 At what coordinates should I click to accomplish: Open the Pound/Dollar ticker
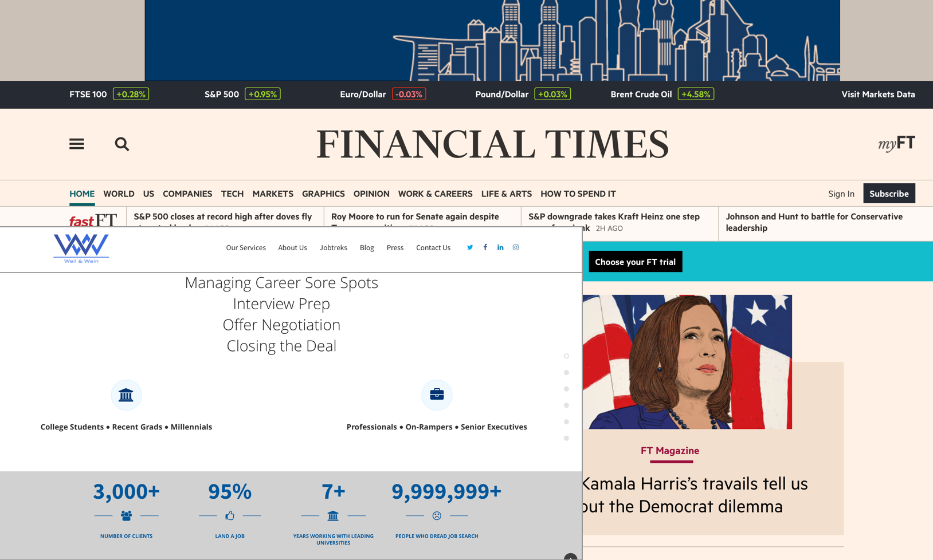click(x=523, y=94)
